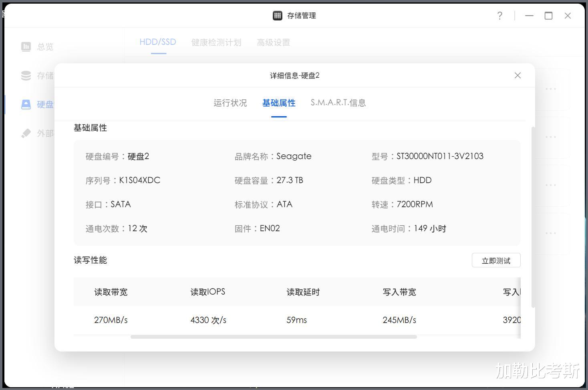
Task: Click the power-on time 149 小时
Action: click(430, 228)
